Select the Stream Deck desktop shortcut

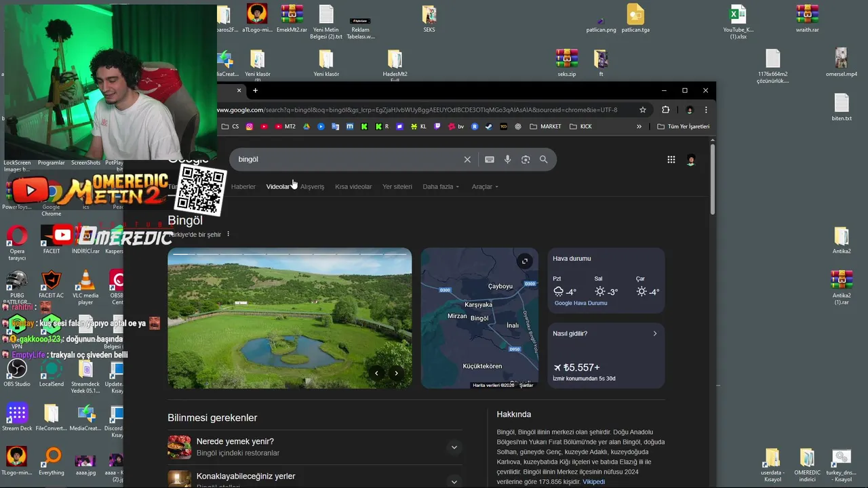tap(17, 418)
